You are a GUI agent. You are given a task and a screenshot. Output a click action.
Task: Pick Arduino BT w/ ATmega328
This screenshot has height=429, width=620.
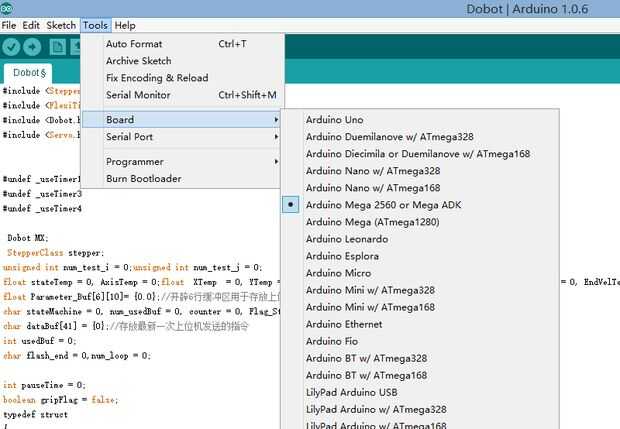(420, 358)
